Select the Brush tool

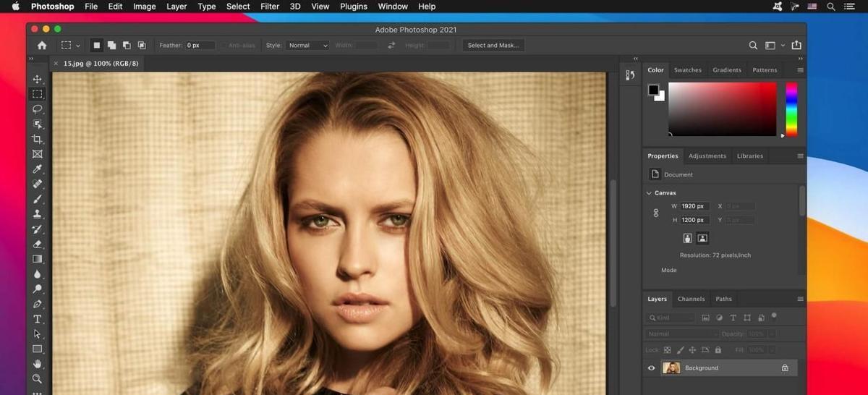tap(38, 199)
